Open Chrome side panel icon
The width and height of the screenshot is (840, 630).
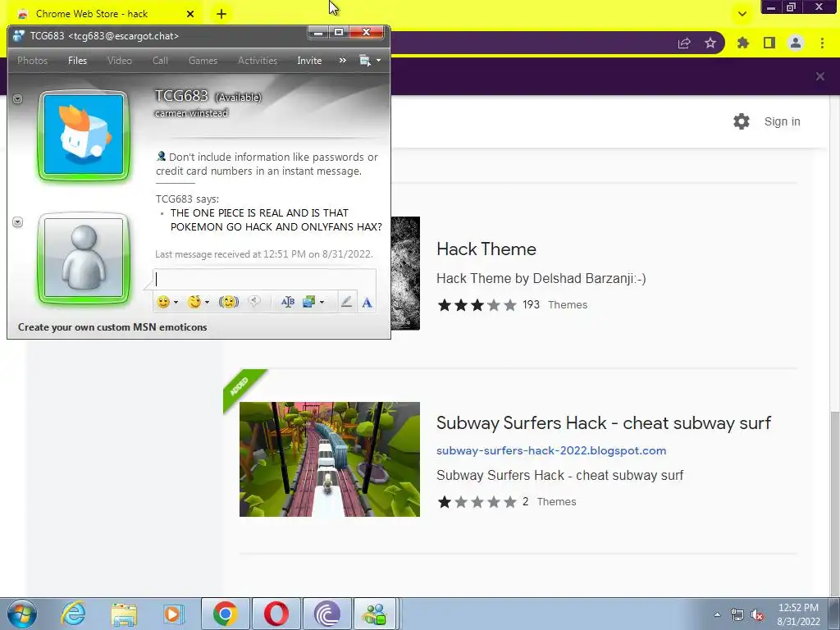tap(769, 43)
